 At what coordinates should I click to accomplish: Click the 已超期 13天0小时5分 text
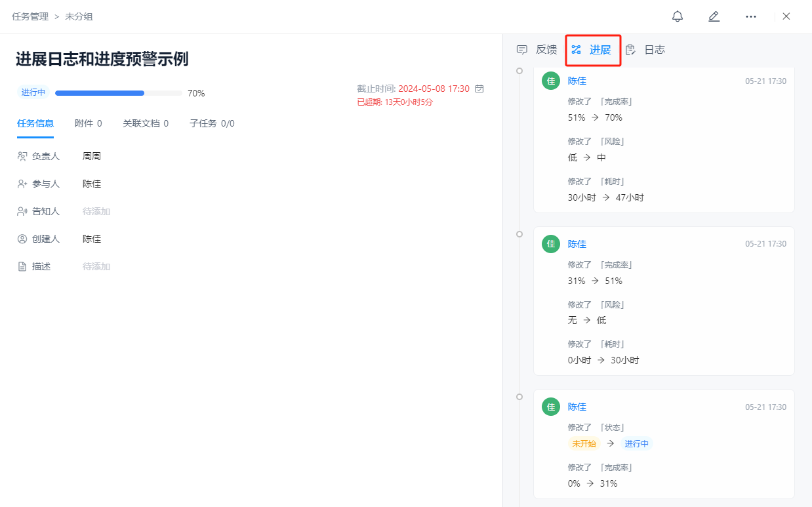coord(395,102)
